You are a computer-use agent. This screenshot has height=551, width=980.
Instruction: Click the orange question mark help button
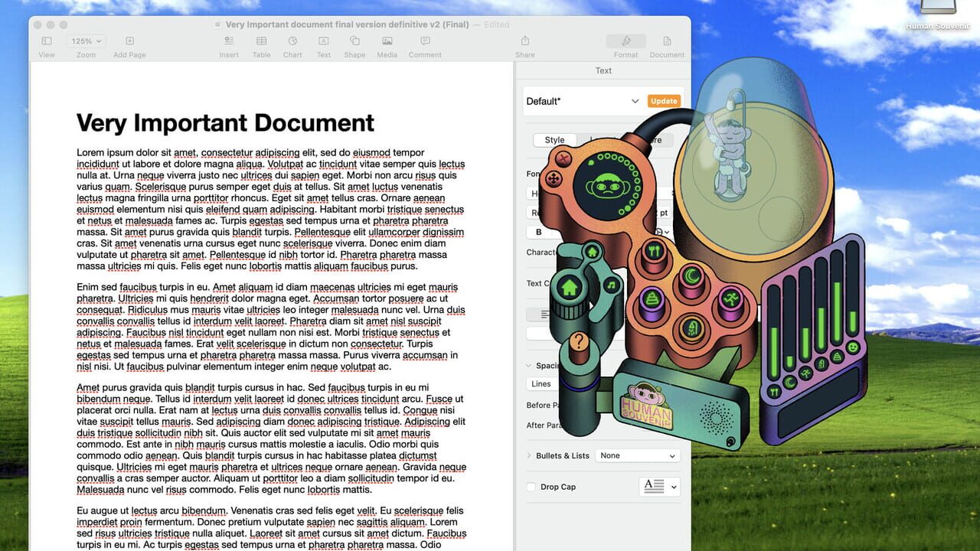tap(580, 341)
